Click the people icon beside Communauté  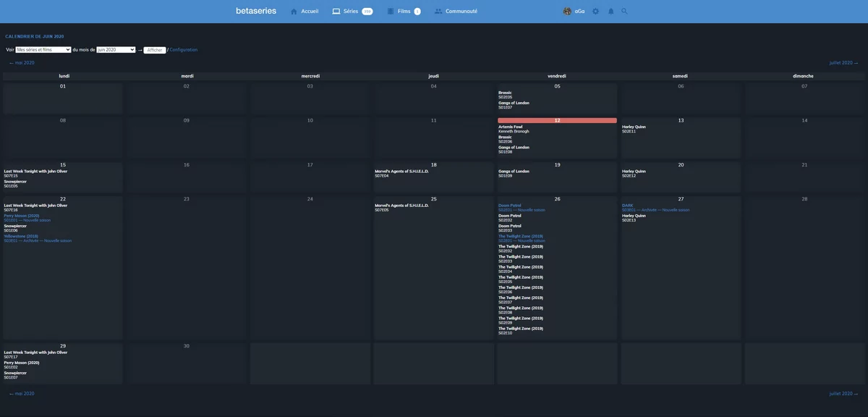[438, 12]
